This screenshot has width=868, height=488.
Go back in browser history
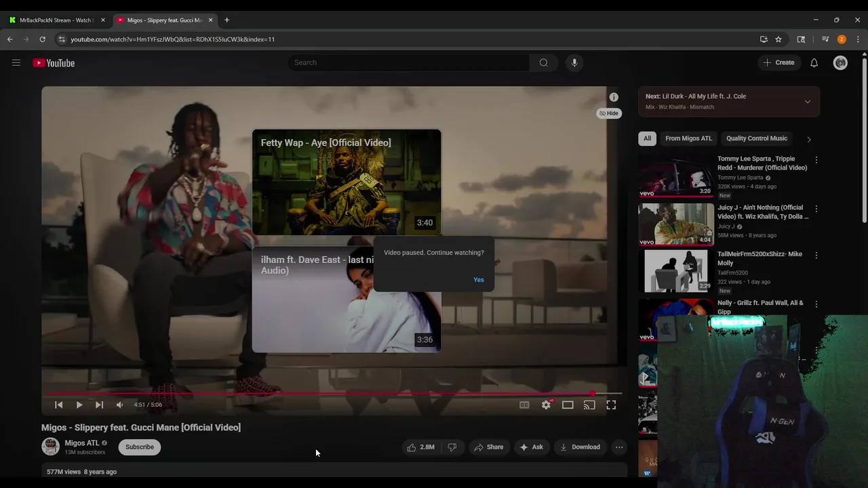pyautogui.click(x=9, y=39)
